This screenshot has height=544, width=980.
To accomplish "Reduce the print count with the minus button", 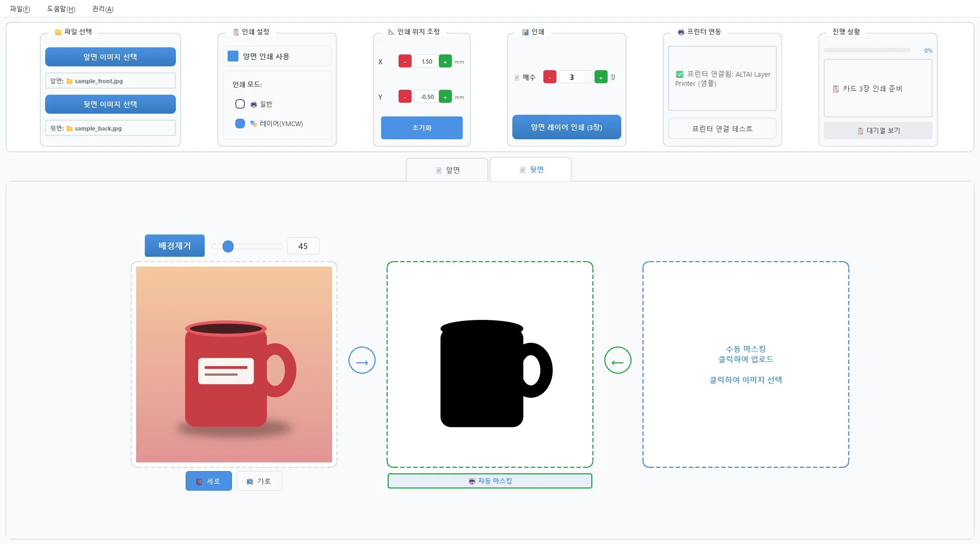I will (550, 77).
